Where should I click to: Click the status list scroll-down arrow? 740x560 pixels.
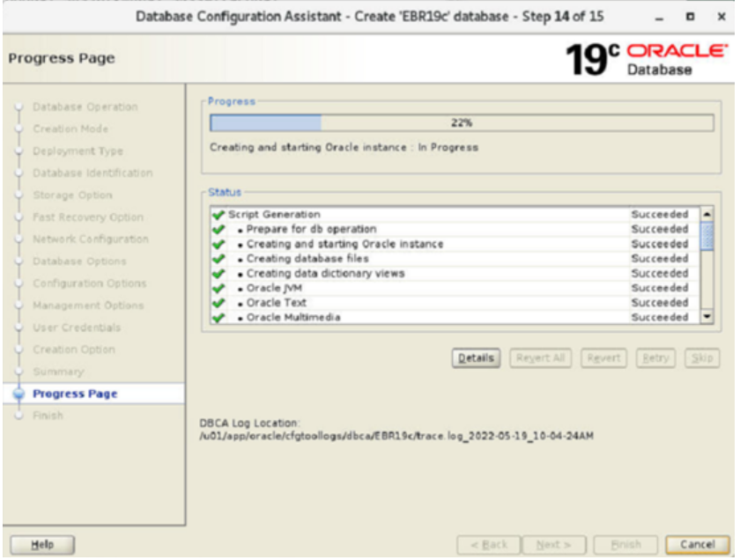(707, 317)
